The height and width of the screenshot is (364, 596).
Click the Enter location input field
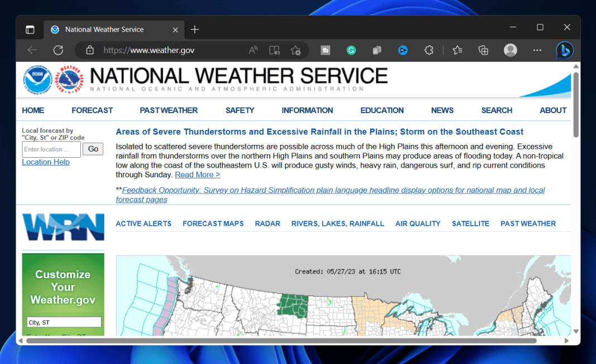point(51,149)
